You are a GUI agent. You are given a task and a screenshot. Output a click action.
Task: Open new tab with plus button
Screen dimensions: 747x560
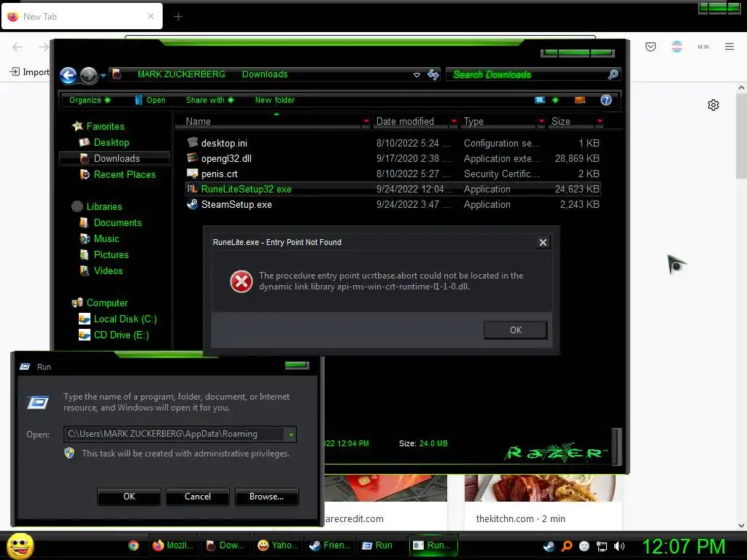[x=178, y=17]
